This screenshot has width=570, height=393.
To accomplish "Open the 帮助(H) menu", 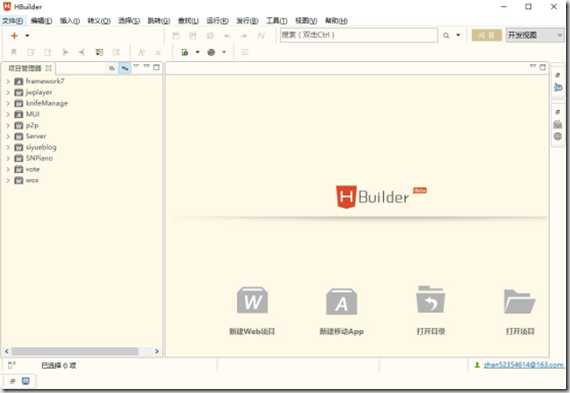I will tap(336, 21).
